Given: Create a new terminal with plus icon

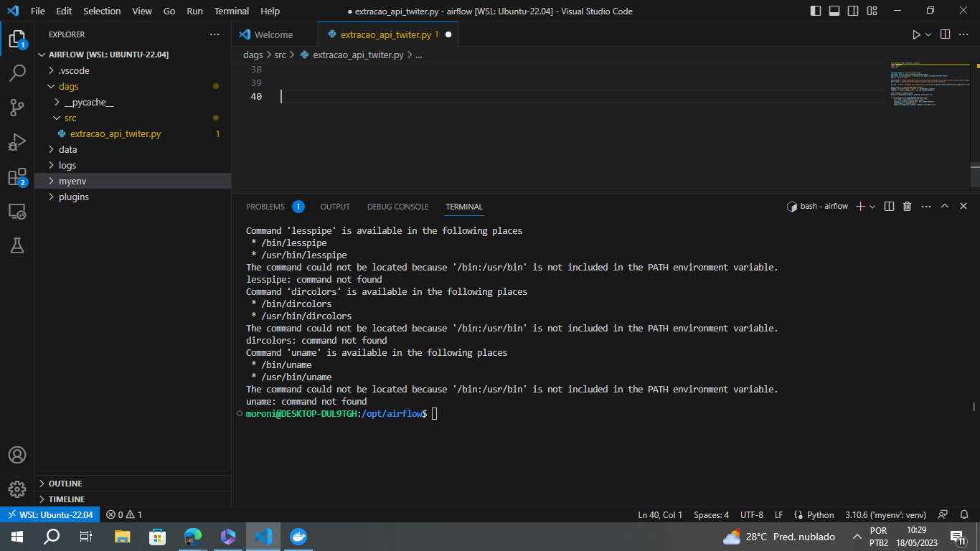Looking at the screenshot, I should tap(861, 206).
